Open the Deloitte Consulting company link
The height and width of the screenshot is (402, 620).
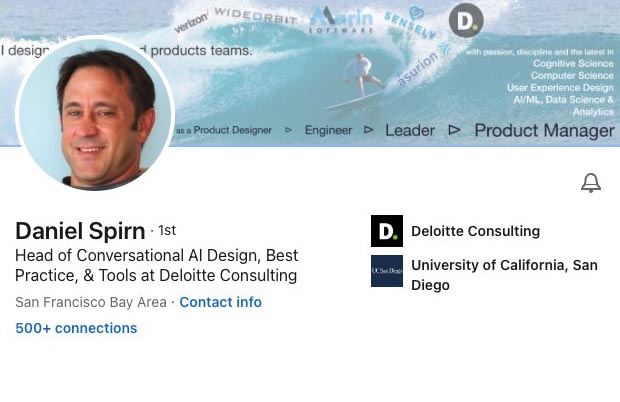tap(475, 231)
